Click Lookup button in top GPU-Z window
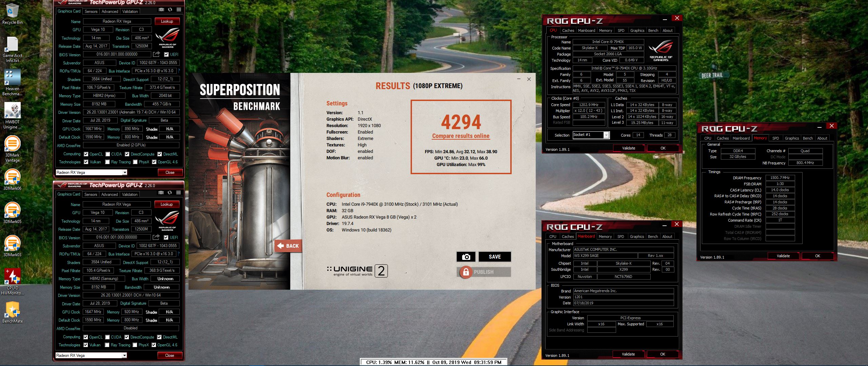The height and width of the screenshot is (366, 868). tap(167, 21)
